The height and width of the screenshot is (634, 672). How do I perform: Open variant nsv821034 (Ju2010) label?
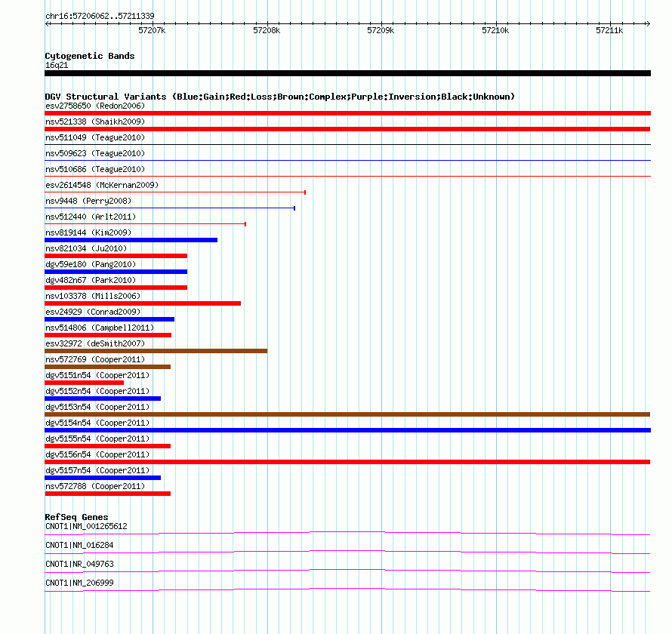tap(86, 248)
